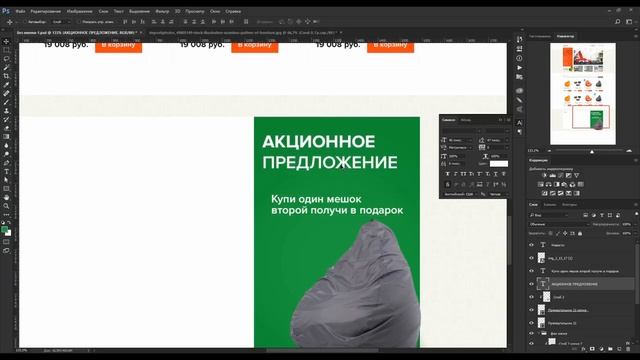Open the layer blending mode dropdown
The image size is (640, 360).
click(558, 224)
